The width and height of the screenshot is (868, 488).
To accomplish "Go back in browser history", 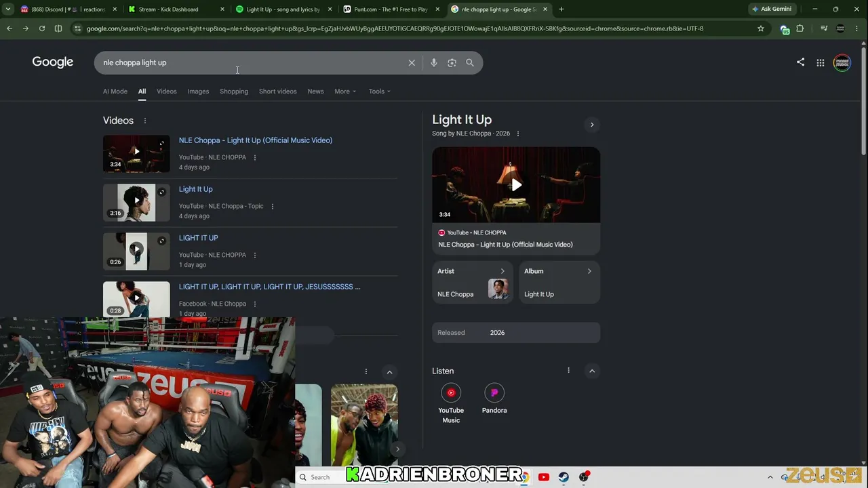I will point(9,28).
